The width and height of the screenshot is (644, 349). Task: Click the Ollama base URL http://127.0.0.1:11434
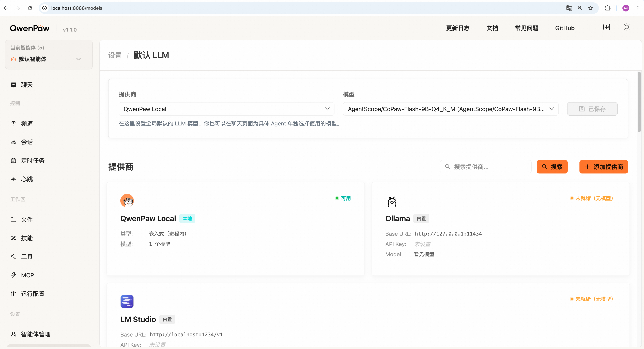[x=448, y=234]
